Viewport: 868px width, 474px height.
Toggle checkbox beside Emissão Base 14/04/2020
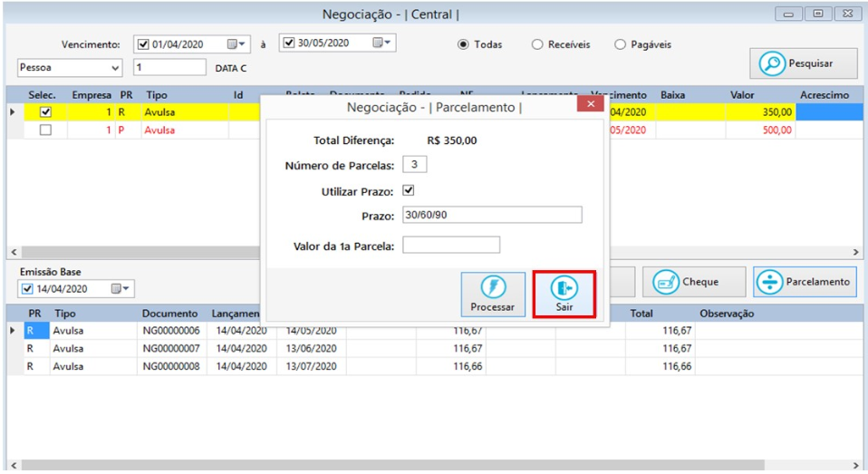(27, 288)
